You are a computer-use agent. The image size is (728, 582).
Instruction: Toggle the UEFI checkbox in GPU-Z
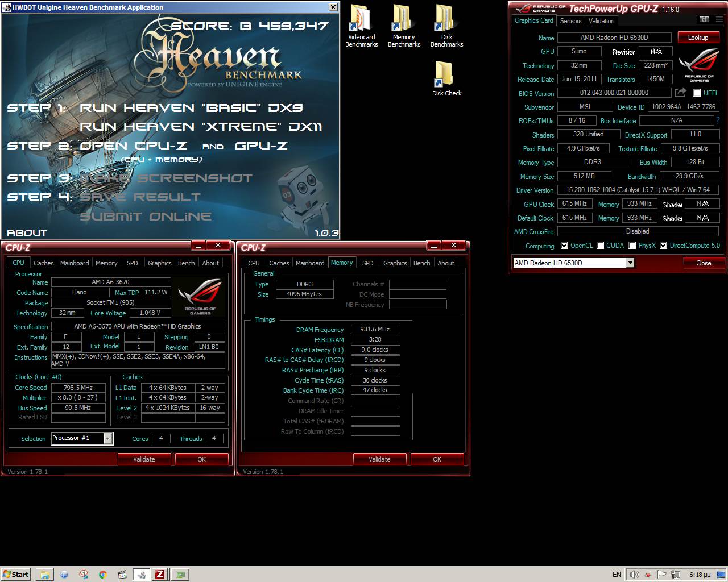[697, 93]
